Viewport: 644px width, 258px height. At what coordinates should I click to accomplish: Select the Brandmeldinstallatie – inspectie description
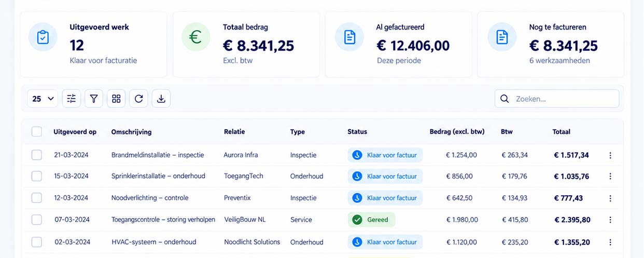(x=158, y=155)
